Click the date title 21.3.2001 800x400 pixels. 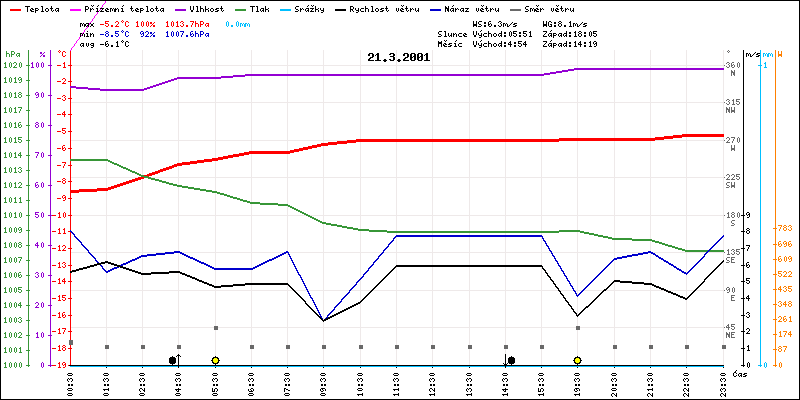[x=398, y=57]
